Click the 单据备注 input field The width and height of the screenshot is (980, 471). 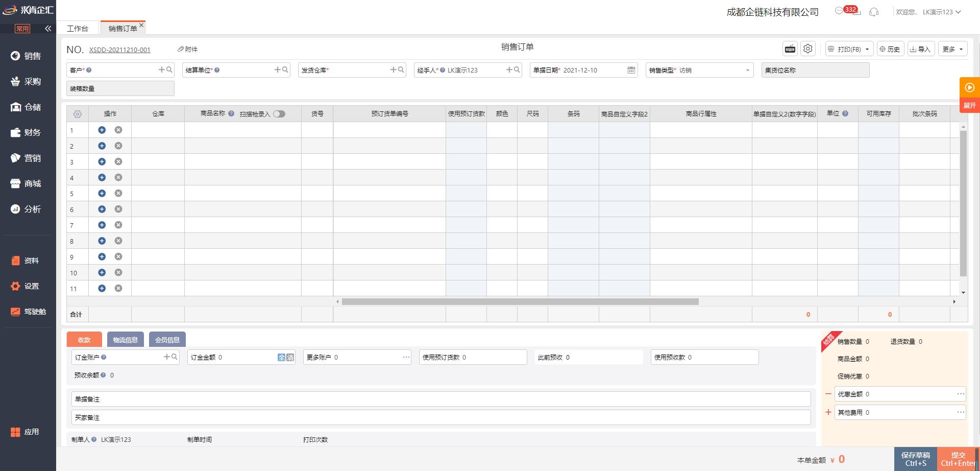[x=441, y=399]
